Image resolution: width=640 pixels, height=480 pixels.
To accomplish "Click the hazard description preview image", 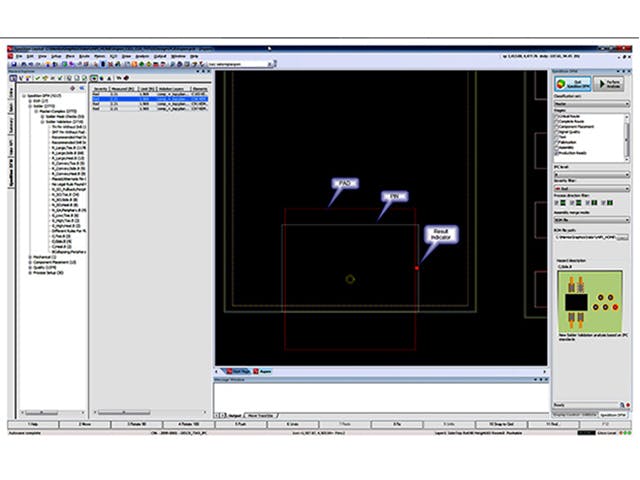I will pyautogui.click(x=590, y=301).
